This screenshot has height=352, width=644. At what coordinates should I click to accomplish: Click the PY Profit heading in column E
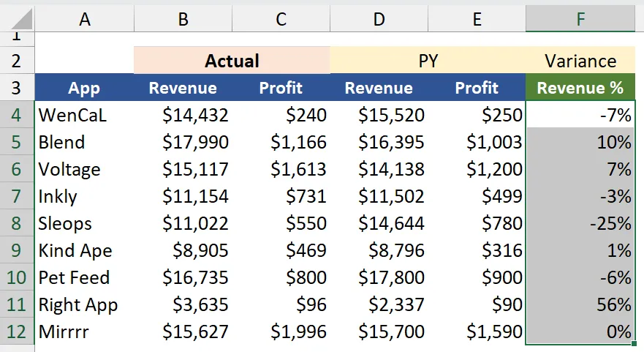477,88
